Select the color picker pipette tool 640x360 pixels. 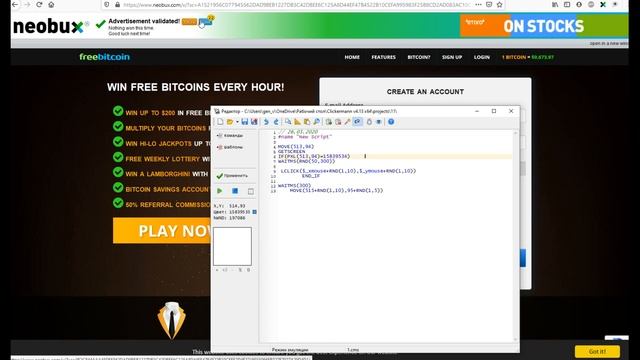(347, 122)
